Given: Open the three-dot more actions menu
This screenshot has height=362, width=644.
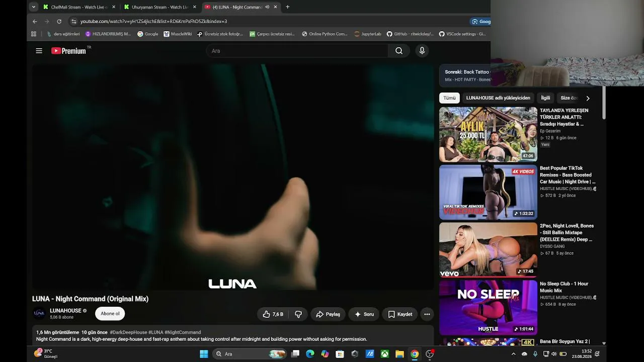Looking at the screenshot, I should (427, 314).
